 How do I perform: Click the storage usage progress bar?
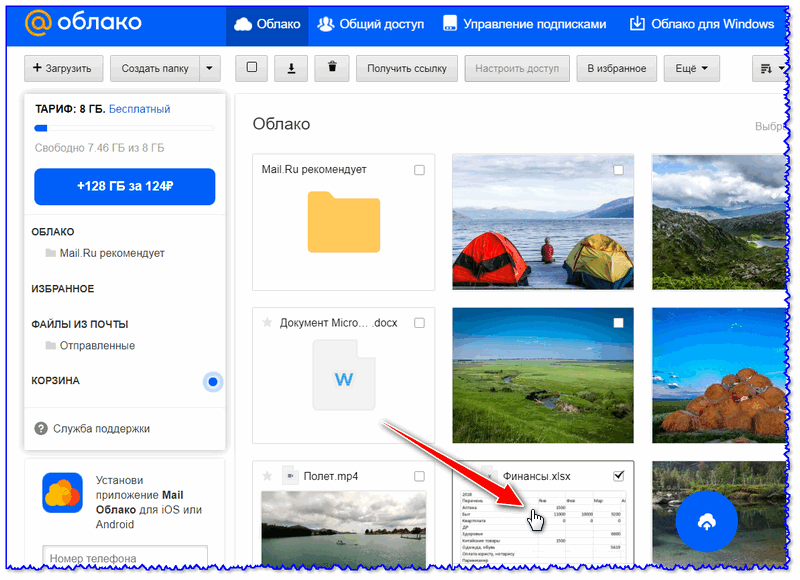pos(124,129)
